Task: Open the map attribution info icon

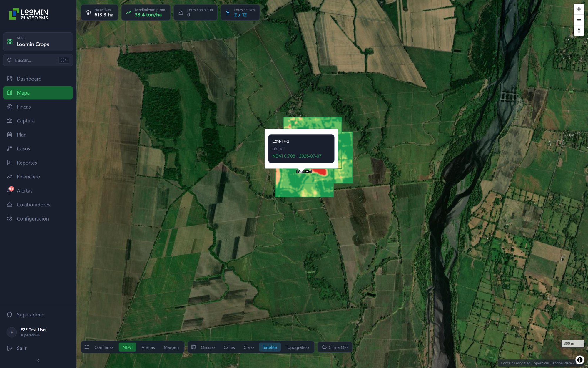Action: coord(580,359)
